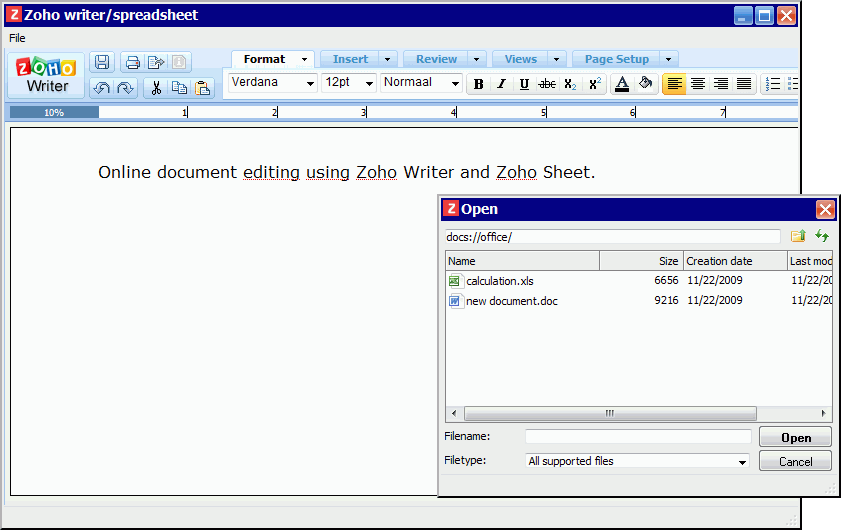
Task: Click the Filename input field
Action: (x=638, y=437)
